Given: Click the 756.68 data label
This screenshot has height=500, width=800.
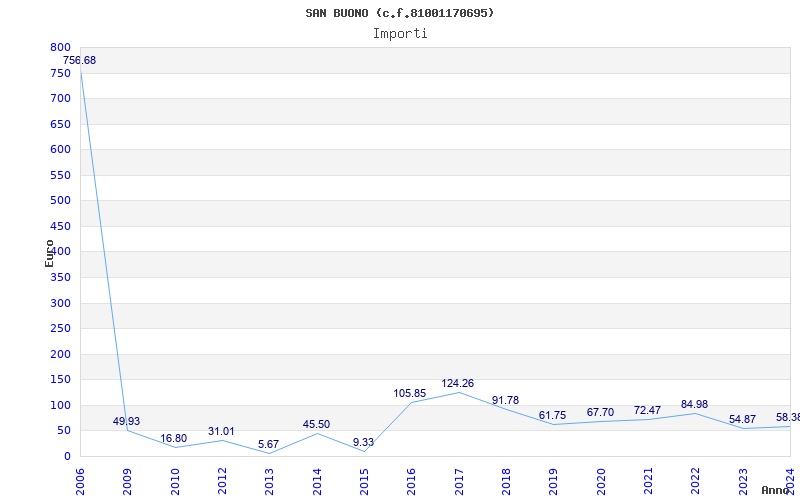Looking at the screenshot, I should (79, 60).
